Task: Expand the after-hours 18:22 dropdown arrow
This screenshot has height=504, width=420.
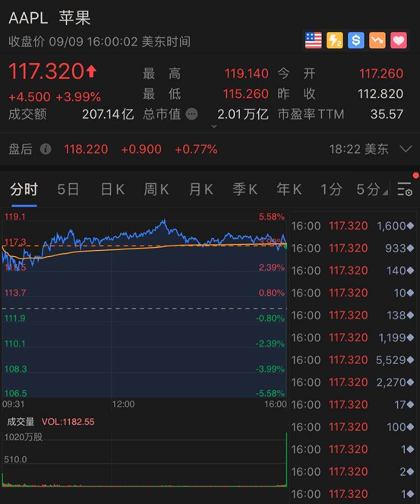Action: [406, 149]
